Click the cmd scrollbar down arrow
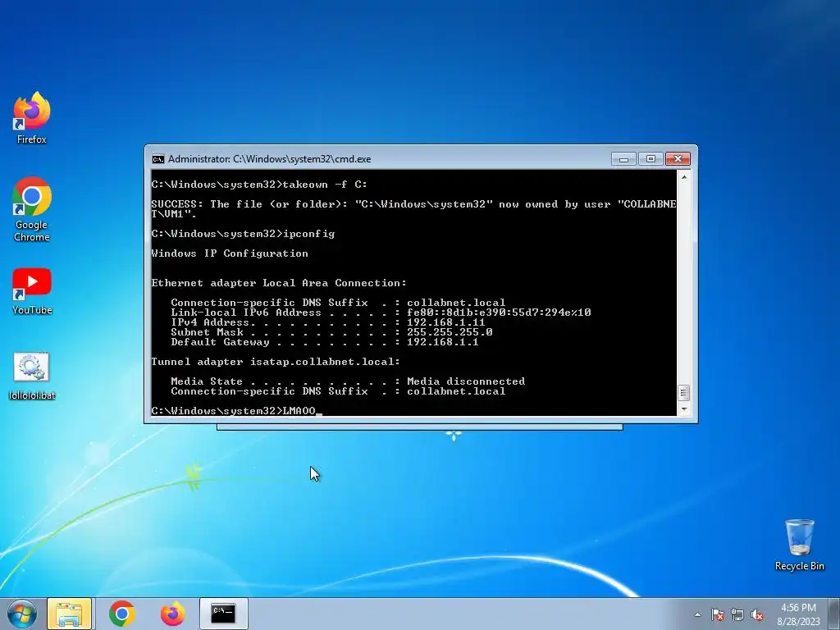 tap(683, 409)
